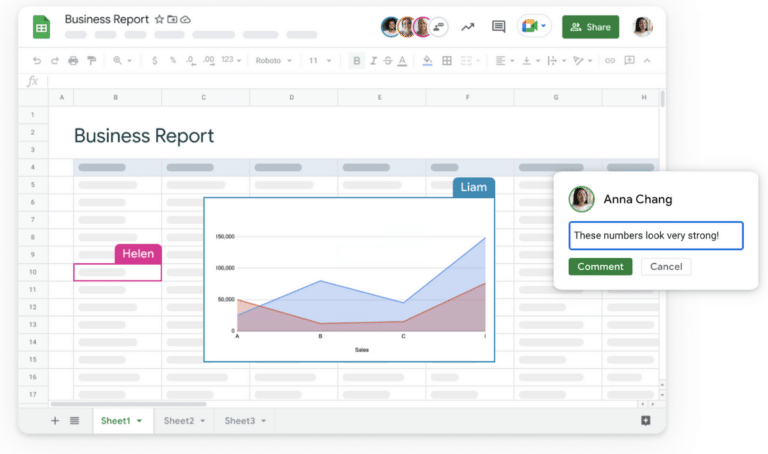Star the Business Report document
The image size is (768, 454).
[x=159, y=20]
